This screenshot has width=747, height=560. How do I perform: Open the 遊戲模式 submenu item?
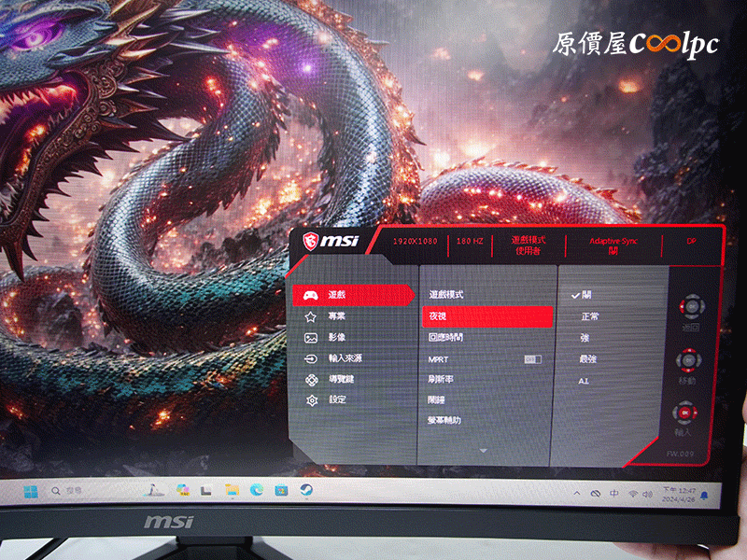click(446, 295)
